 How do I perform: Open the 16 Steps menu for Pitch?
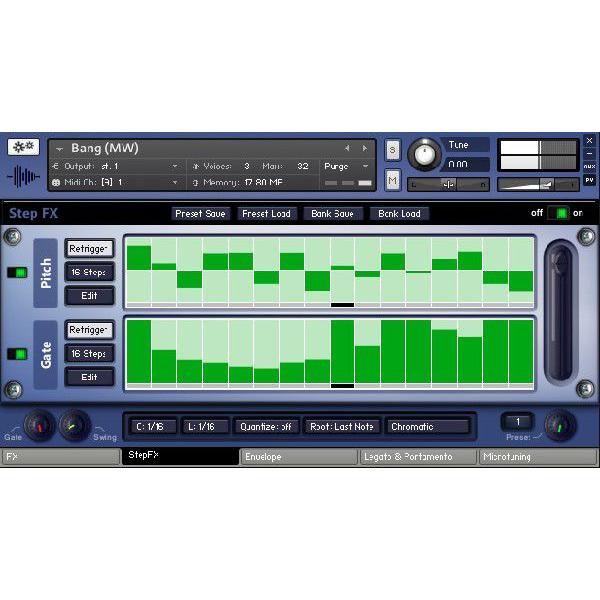point(90,272)
